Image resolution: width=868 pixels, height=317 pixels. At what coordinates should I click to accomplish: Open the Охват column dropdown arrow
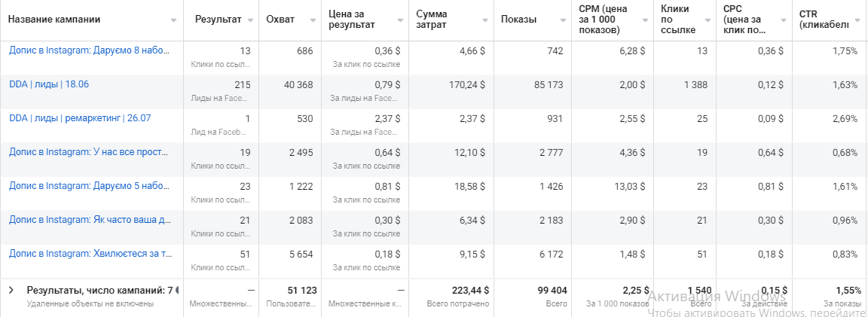click(313, 20)
